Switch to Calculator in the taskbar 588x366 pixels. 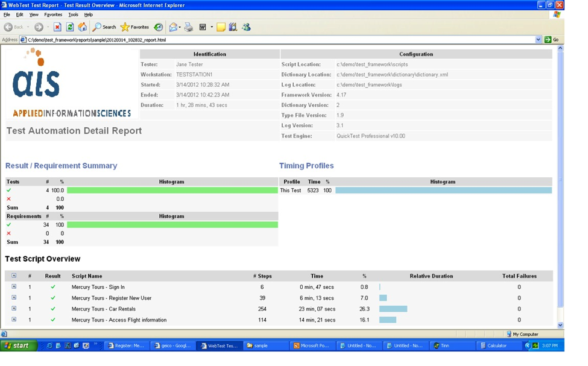498,346
